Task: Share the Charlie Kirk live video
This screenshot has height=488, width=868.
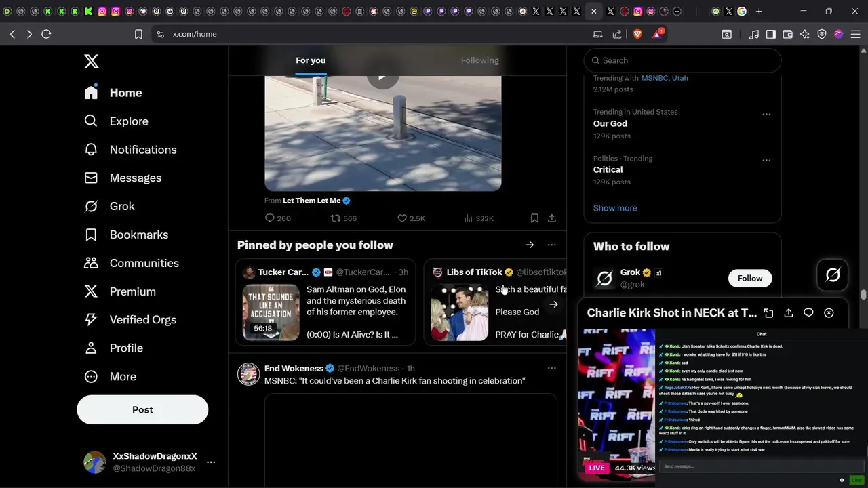Action: [x=789, y=313]
